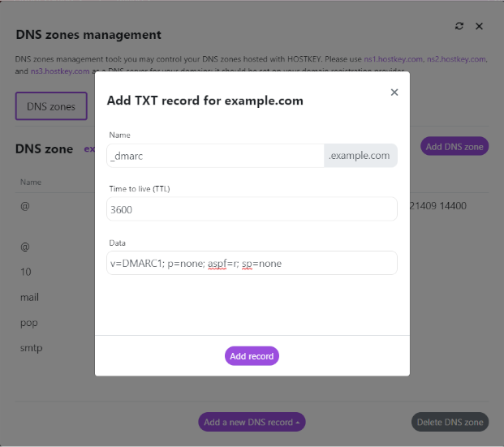Close the DNS zones management panel
The height and width of the screenshot is (447, 504).
coord(479,26)
